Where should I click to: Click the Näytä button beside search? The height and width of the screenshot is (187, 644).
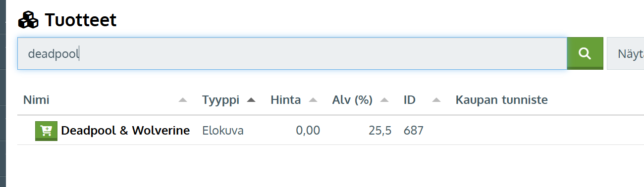pyautogui.click(x=625, y=53)
